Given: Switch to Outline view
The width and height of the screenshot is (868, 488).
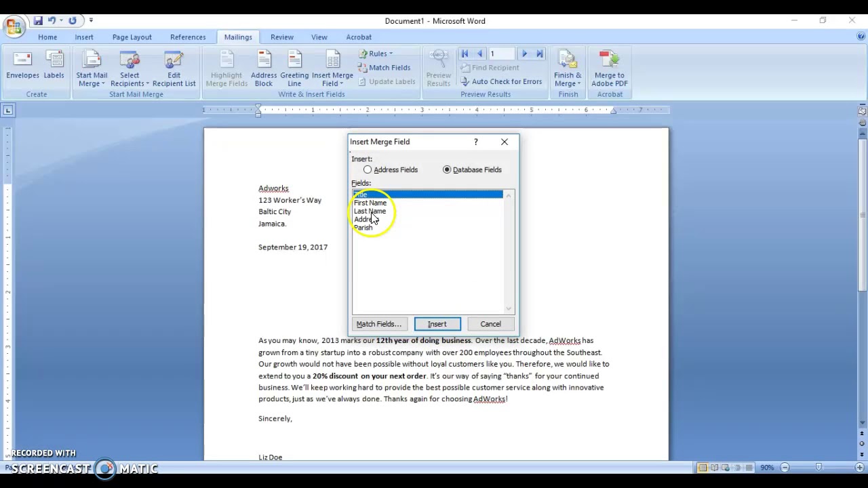Looking at the screenshot, I should [x=738, y=468].
